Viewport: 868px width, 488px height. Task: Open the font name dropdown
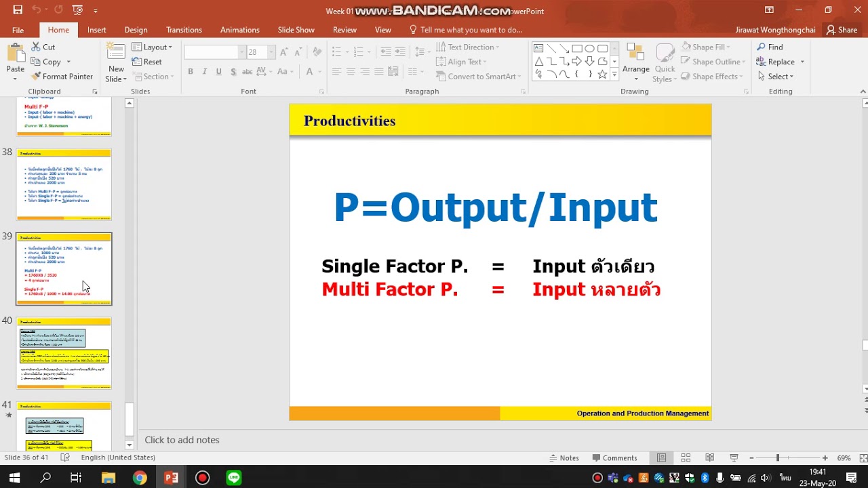tap(241, 52)
